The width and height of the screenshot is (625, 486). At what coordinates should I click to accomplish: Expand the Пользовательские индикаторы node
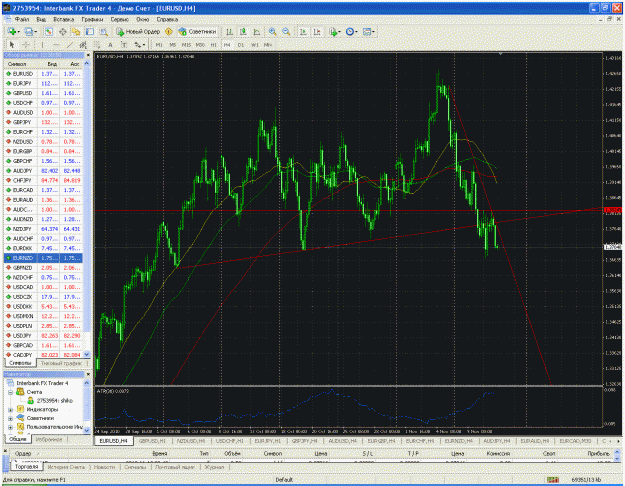click(x=10, y=427)
